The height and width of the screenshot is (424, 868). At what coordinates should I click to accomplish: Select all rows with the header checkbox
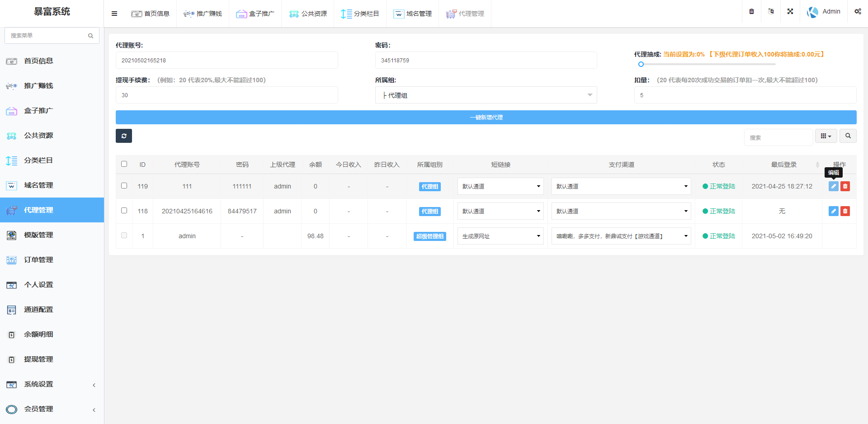pos(124,164)
